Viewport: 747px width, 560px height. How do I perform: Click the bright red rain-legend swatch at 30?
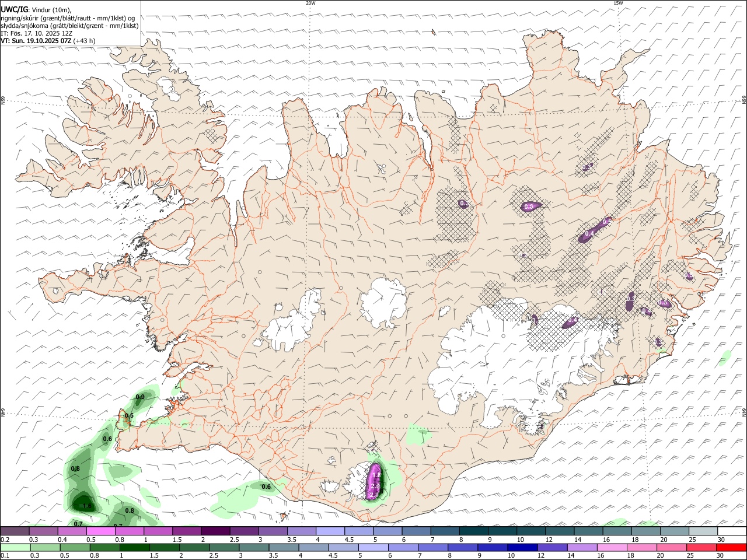coord(732,547)
